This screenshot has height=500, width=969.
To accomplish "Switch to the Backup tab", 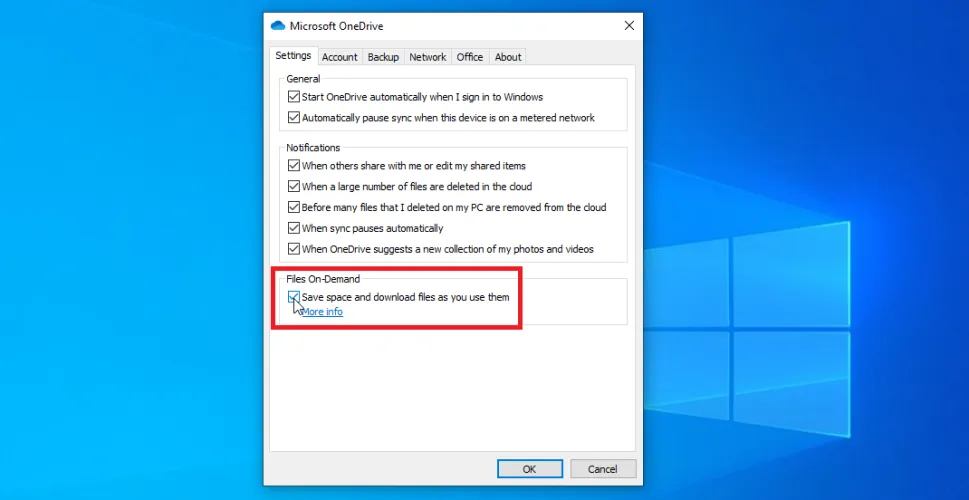I will [x=383, y=57].
